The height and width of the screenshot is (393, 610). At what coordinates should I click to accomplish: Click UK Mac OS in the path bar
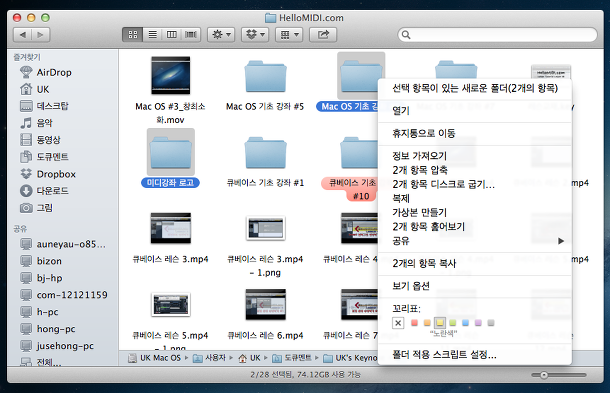point(155,358)
